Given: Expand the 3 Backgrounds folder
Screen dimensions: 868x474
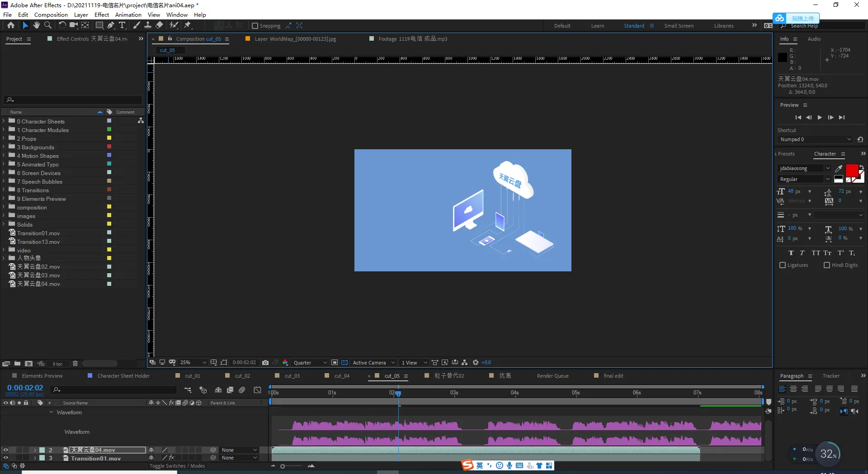Looking at the screenshot, I should 4,147.
